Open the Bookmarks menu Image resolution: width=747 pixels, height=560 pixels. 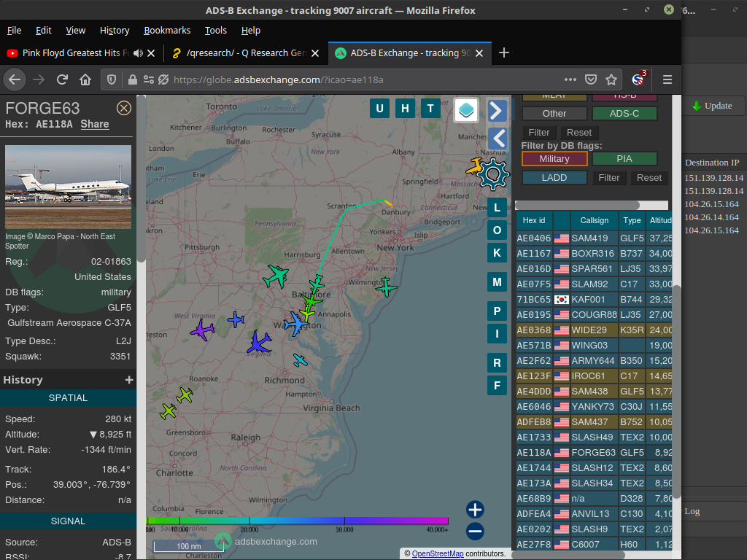(167, 31)
